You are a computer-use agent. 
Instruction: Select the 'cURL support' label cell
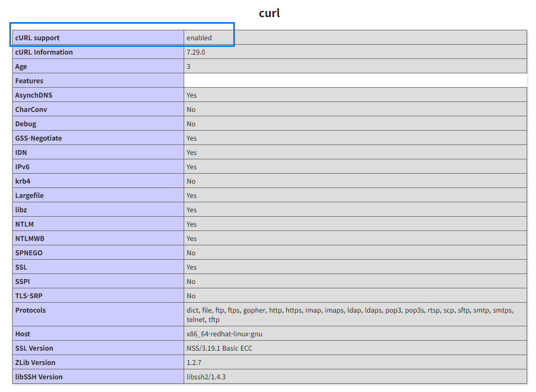(98, 37)
